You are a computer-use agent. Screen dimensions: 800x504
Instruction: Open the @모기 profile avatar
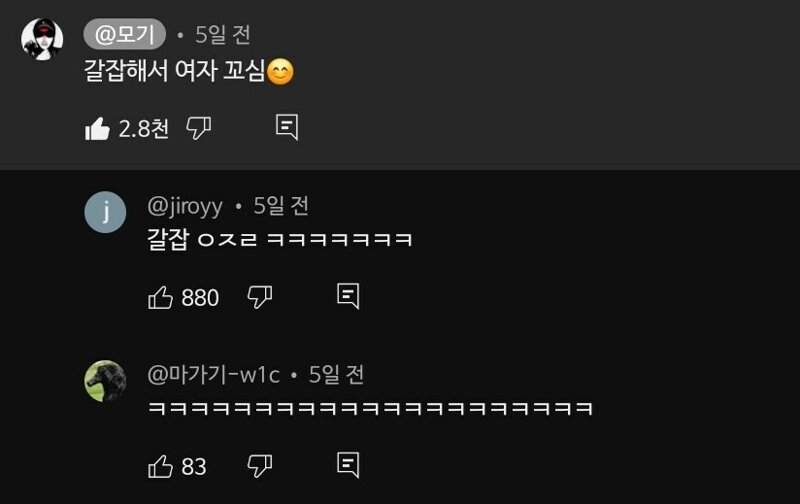click(42, 39)
